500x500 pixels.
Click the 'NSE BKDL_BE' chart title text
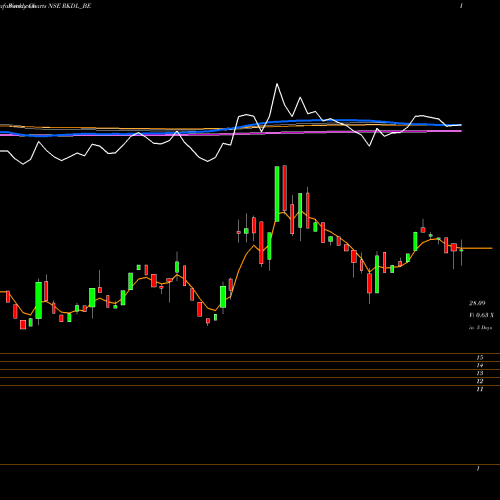tap(71, 6)
